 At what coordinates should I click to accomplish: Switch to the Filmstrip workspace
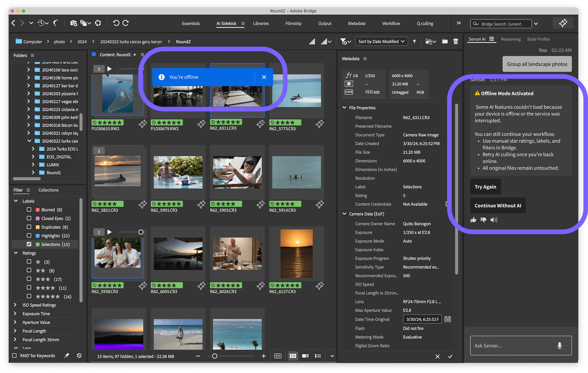point(293,23)
